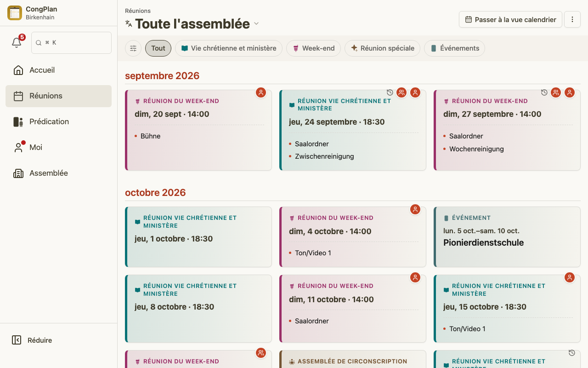Filter meetings by Week-end

point(313,48)
